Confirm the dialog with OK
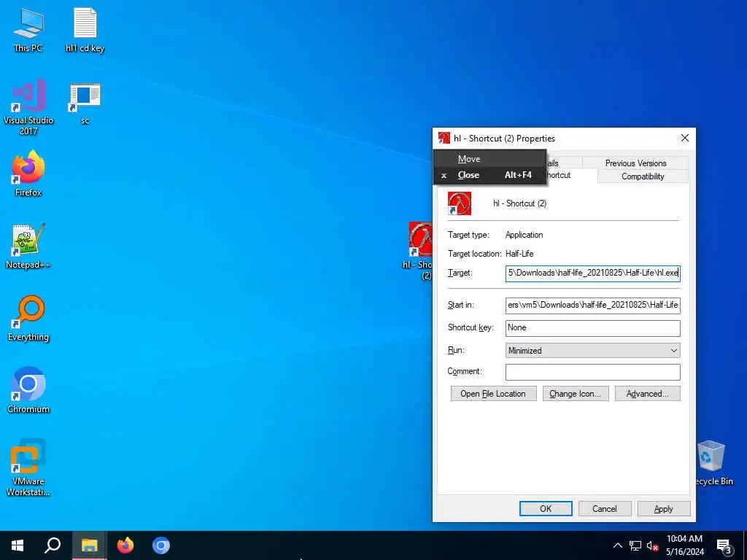 pos(546,508)
